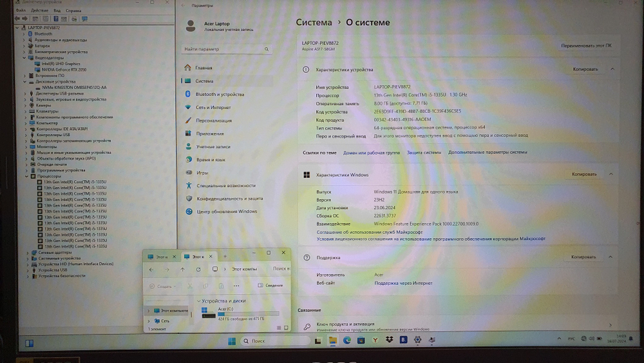Open the Windows Start button
The image size is (644, 363).
[x=232, y=341]
